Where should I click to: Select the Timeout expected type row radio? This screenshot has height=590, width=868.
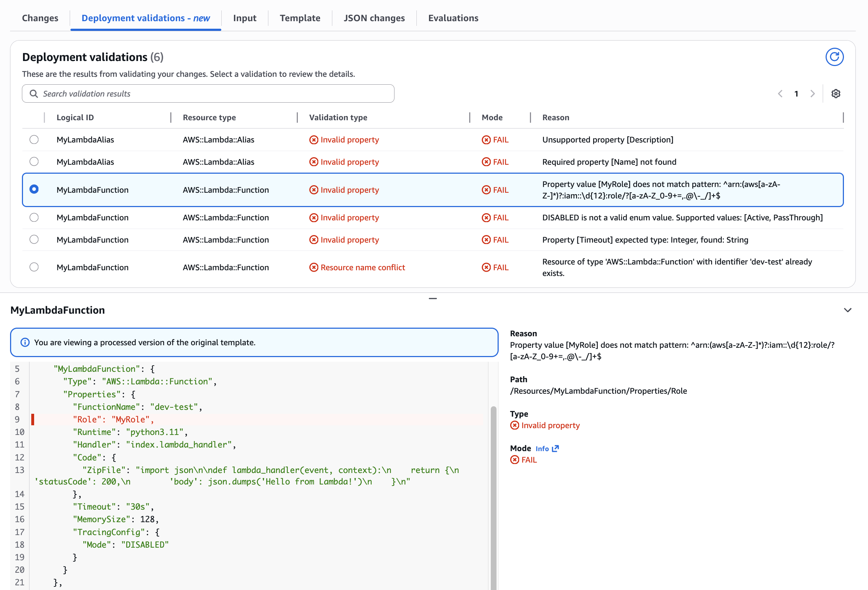tap(34, 240)
